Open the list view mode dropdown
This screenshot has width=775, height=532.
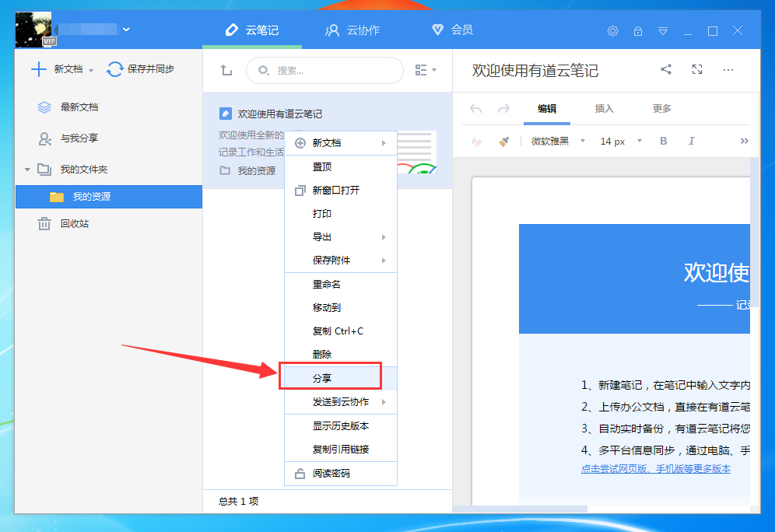[426, 70]
